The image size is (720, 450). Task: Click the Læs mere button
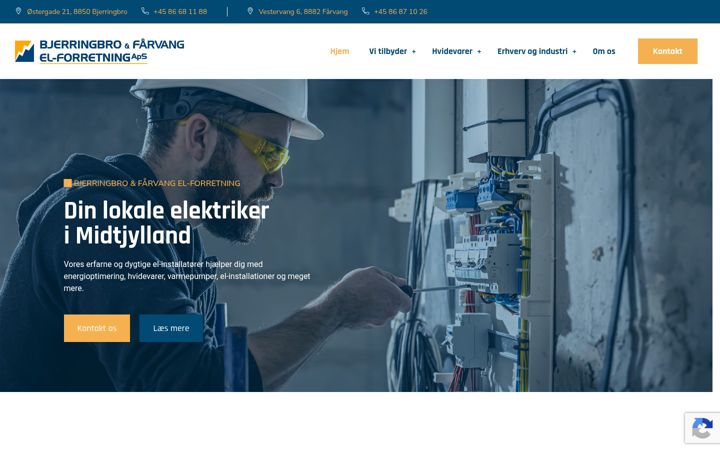[x=171, y=328]
